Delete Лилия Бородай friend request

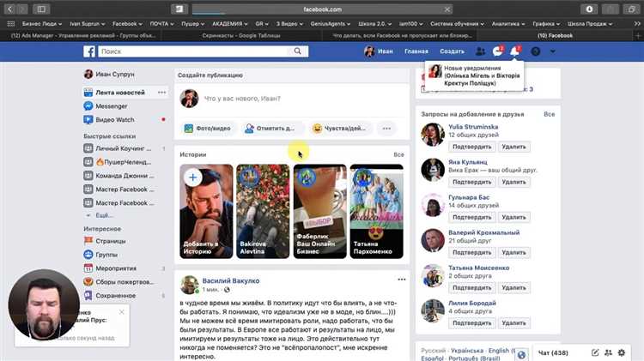tap(513, 323)
